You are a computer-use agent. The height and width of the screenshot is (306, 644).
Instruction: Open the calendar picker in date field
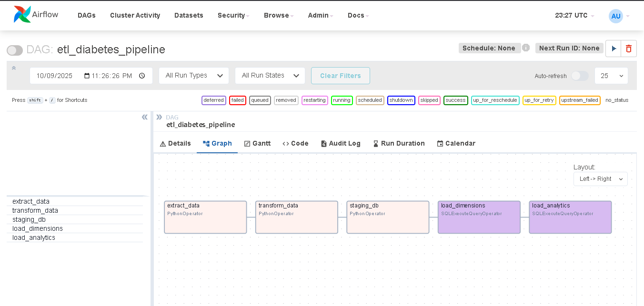[x=87, y=76]
